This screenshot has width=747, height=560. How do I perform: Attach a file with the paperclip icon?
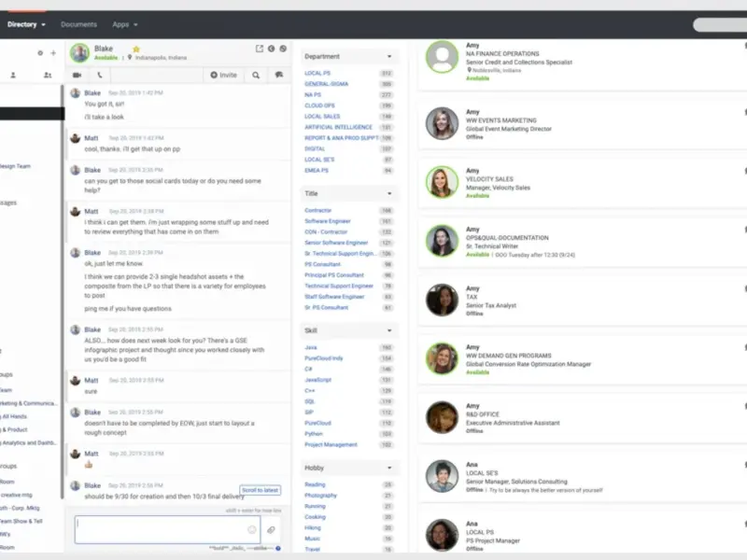click(271, 529)
